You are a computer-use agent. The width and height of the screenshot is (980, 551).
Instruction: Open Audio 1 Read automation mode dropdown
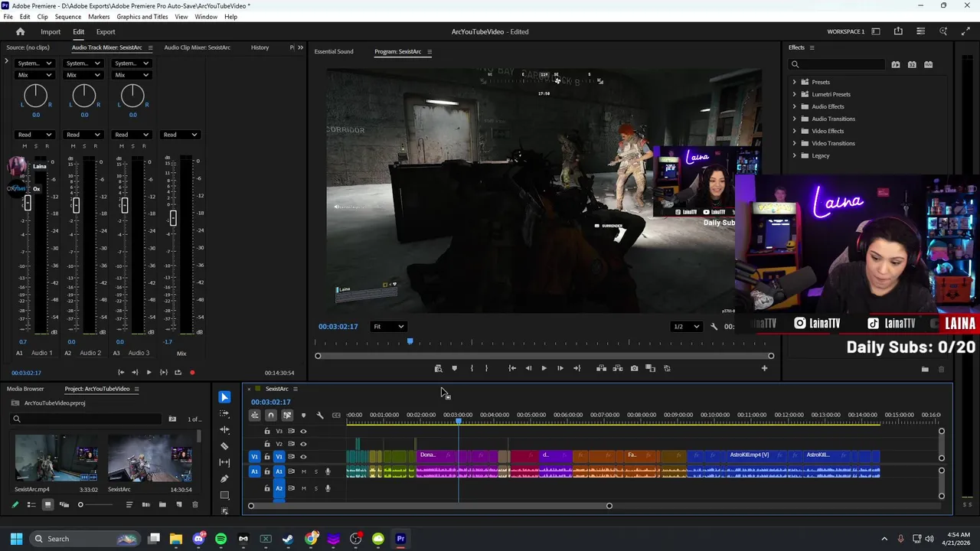coord(34,135)
